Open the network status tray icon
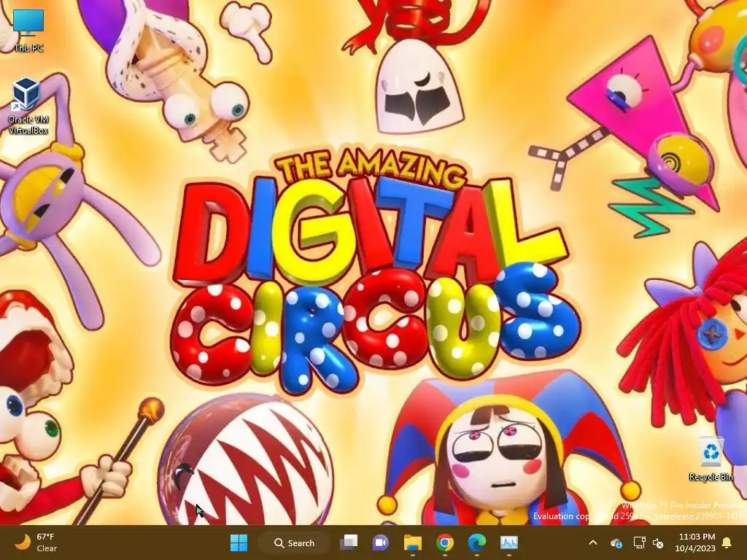 click(639, 542)
